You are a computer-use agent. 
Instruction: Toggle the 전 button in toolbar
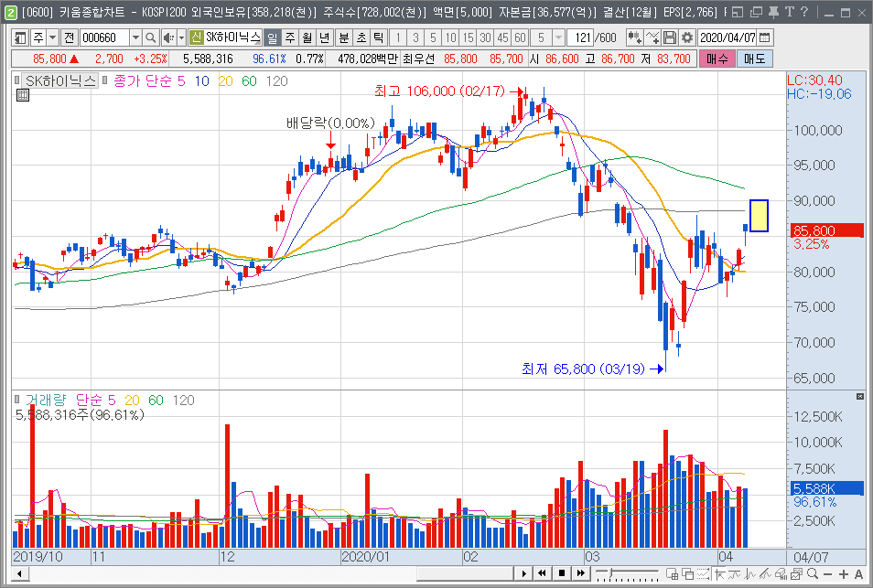69,37
